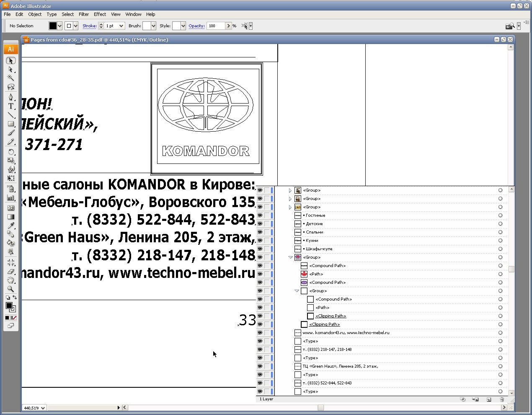Select the Pencil tool
This screenshot has height=415, width=532.
click(11, 142)
